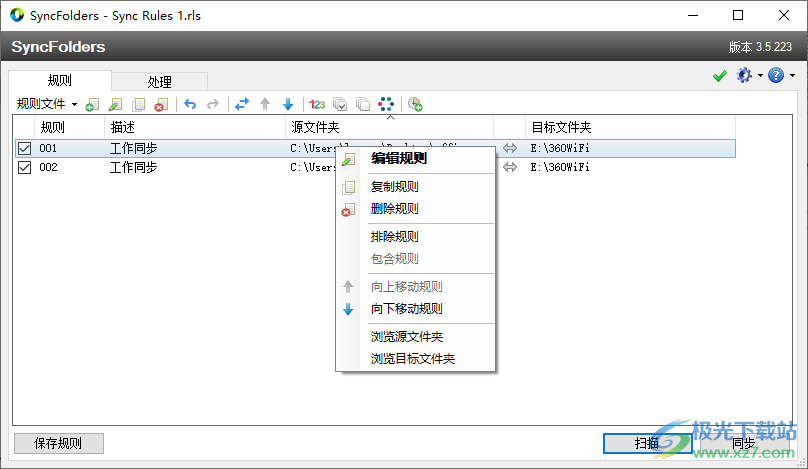Click the edit rule pencil toolbar icon

[x=115, y=105]
